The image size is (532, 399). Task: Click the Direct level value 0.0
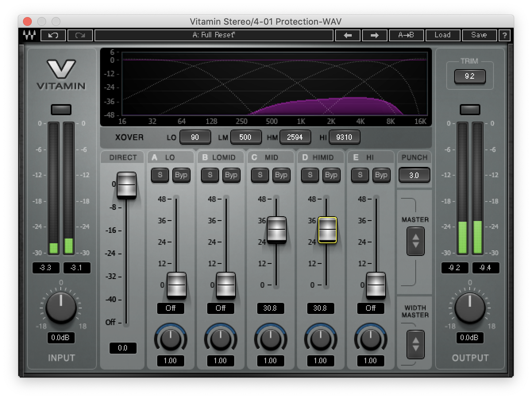pyautogui.click(x=123, y=348)
